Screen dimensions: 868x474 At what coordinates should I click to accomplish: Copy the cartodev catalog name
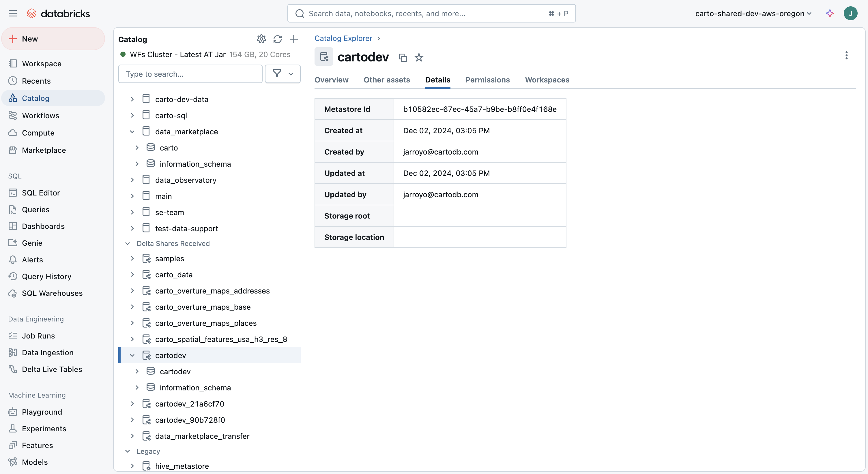pos(402,58)
